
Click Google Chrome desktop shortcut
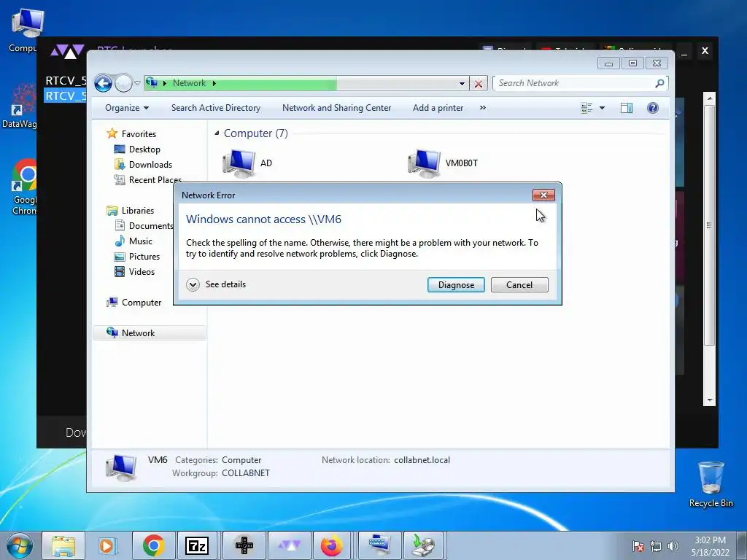25,187
